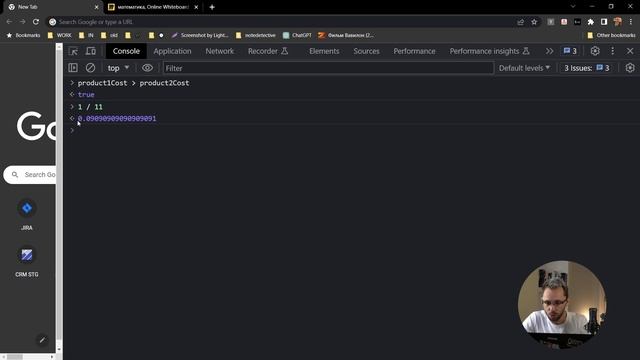Switch to the Performance insights tab
This screenshot has width=640, height=360.
pyautogui.click(x=489, y=51)
